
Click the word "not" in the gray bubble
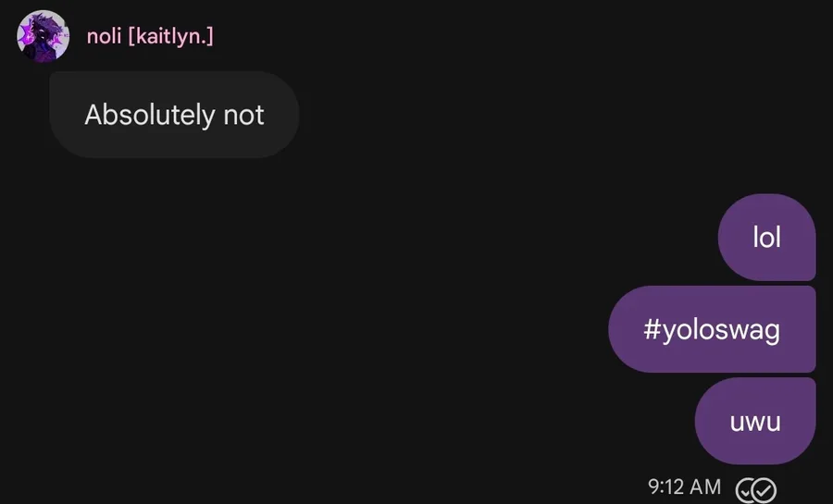point(243,115)
